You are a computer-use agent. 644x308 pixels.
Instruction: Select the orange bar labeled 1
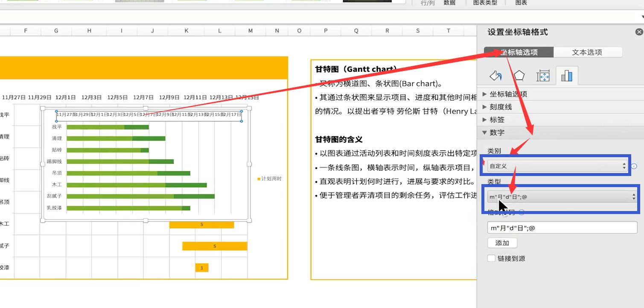coord(202,267)
